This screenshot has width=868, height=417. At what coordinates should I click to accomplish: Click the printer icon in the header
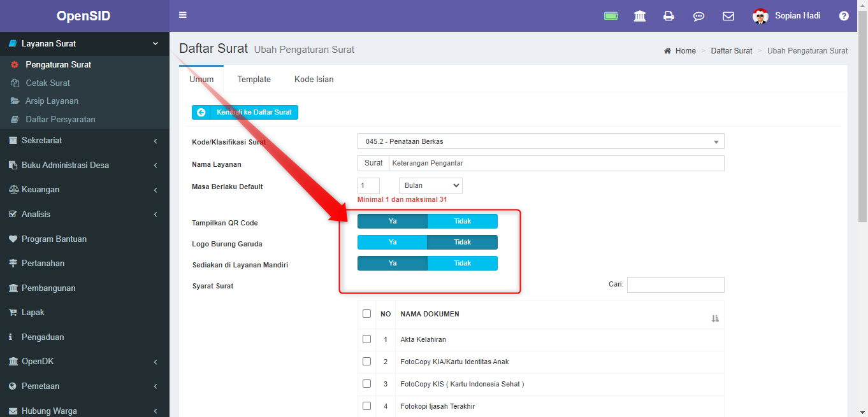[x=669, y=15]
